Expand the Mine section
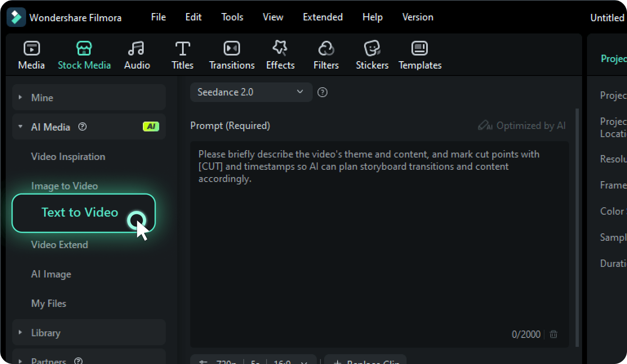 pos(42,98)
